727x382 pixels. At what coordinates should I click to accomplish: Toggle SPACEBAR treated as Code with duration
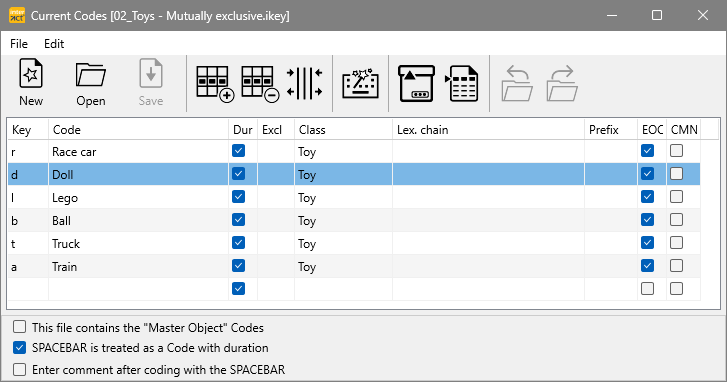point(19,347)
